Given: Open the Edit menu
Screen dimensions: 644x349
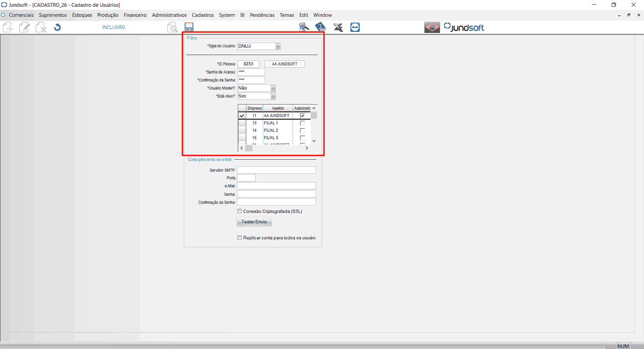Looking at the screenshot, I should coord(304,15).
